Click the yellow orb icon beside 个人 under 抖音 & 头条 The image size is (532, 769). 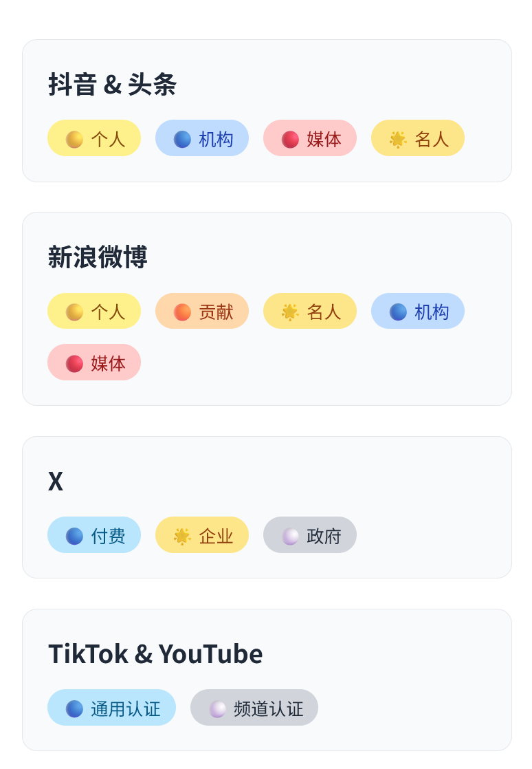[x=74, y=139]
